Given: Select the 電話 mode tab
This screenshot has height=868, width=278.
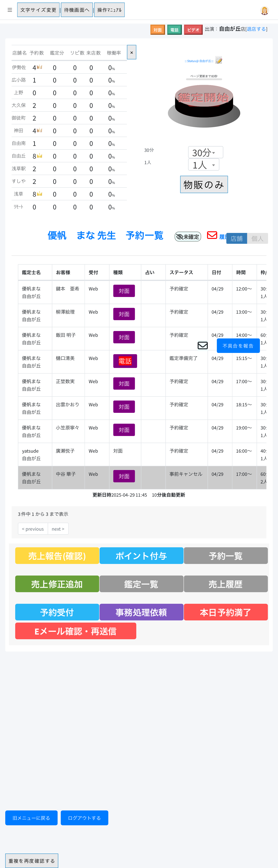Looking at the screenshot, I should [174, 30].
